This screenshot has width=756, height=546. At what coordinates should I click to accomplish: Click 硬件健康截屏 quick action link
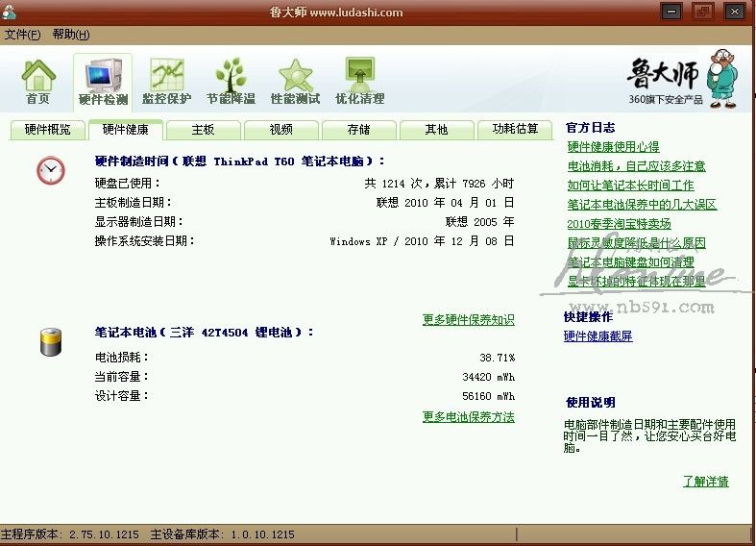click(x=597, y=336)
